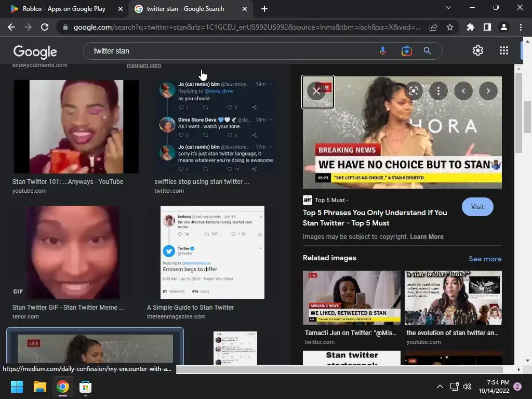This screenshot has width=532, height=399.
Task: Show hidden system tray icons
Action: pos(440,387)
